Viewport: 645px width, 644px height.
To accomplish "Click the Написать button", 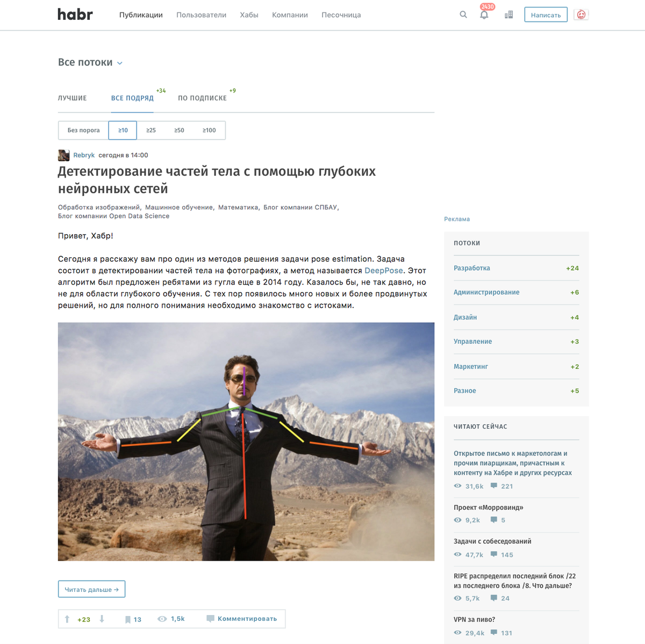I will tap(546, 15).
